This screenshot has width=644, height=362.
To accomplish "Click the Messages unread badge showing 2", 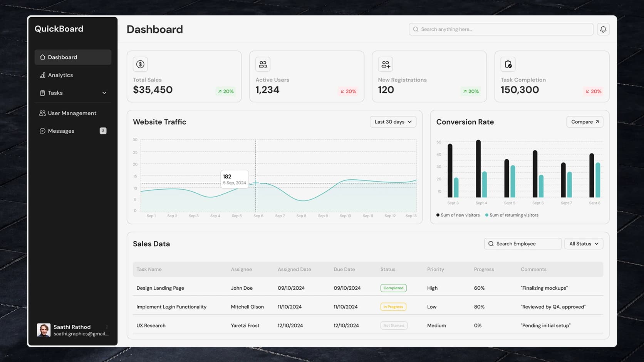I will pos(103,131).
